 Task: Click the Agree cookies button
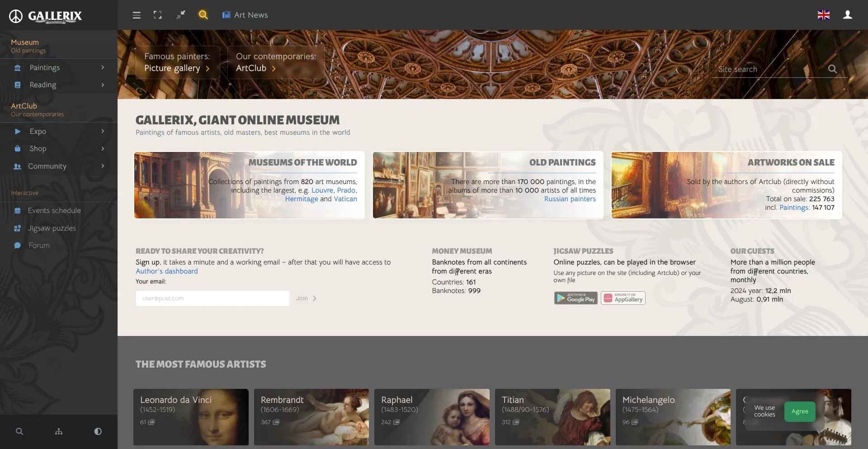799,411
